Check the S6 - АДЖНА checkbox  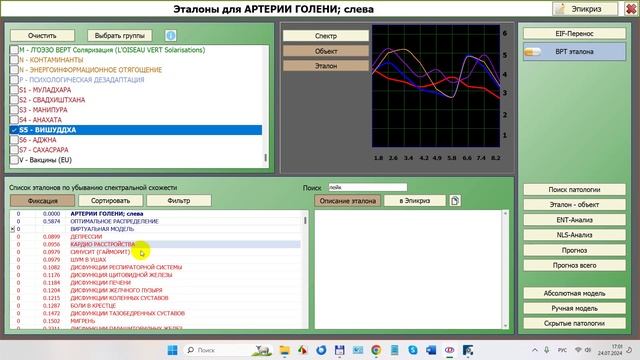click(14, 140)
